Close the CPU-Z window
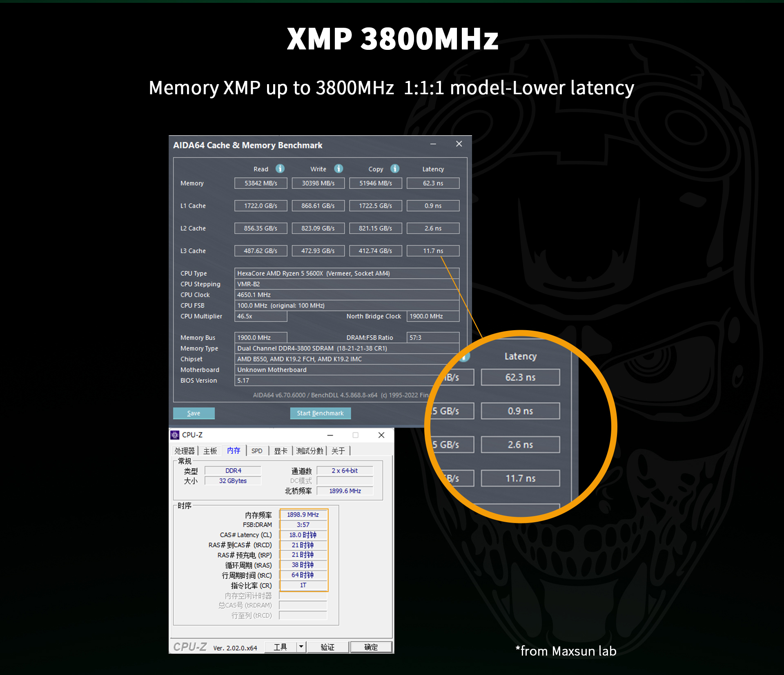This screenshot has width=784, height=675. point(381,435)
